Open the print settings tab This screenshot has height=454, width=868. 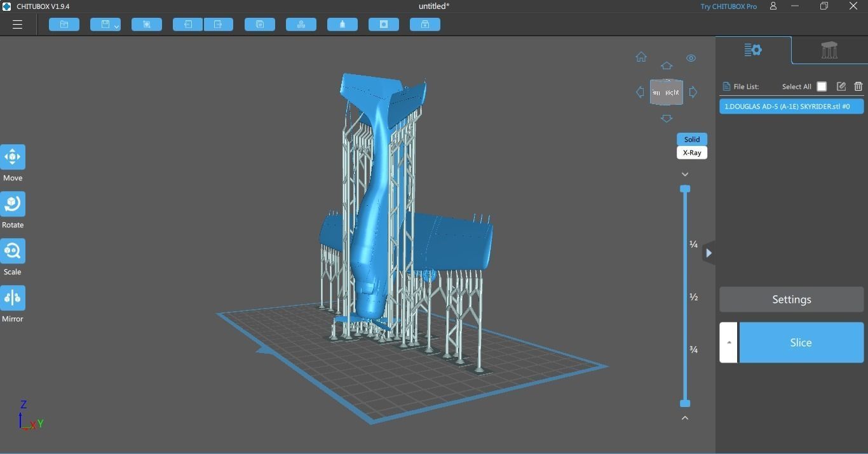(753, 50)
